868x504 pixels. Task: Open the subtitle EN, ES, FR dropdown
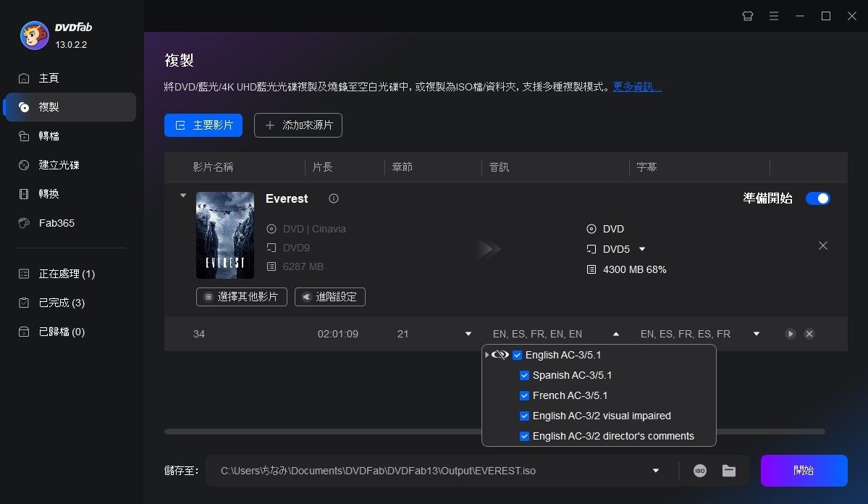tap(757, 334)
